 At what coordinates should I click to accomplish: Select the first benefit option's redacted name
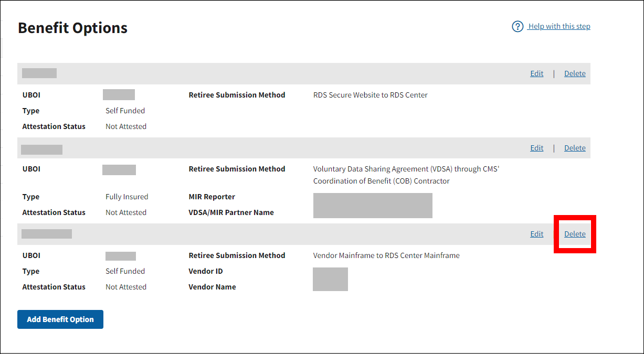39,73
